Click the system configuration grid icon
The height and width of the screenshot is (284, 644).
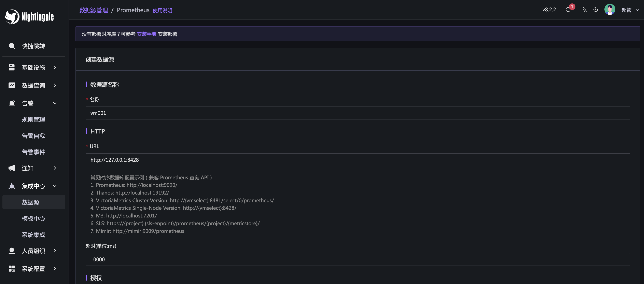pos(12,269)
